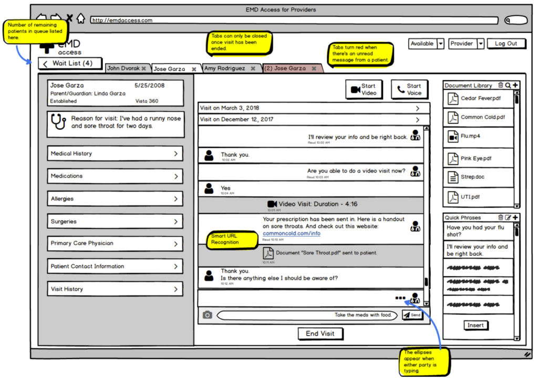Go back to Wait List (4)
This screenshot has height=392, width=538.
pos(70,63)
